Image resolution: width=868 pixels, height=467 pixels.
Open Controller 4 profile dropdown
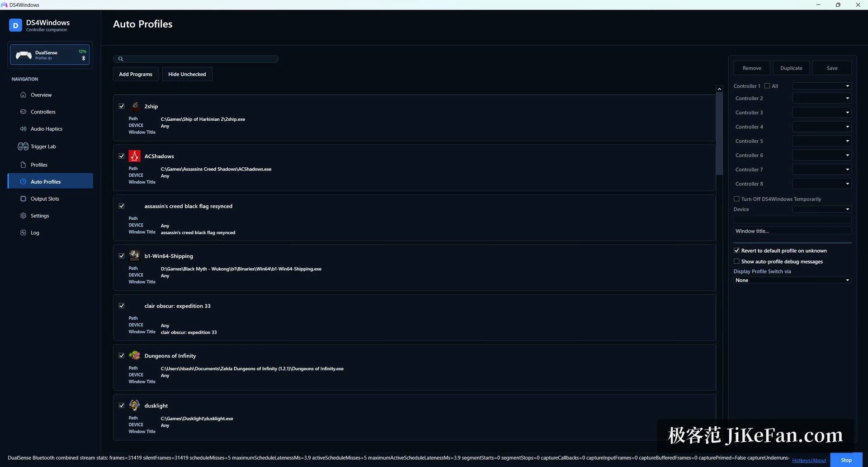[822, 127]
